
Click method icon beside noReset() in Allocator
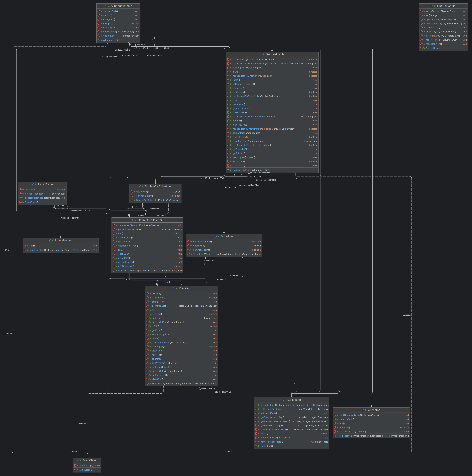[x=335, y=427]
